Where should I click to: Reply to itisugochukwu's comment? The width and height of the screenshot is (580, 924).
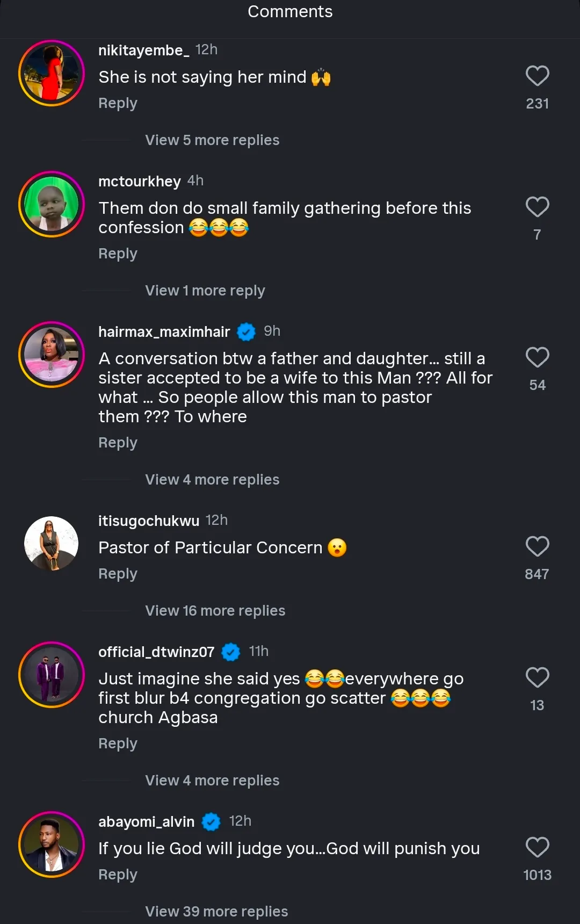(118, 574)
